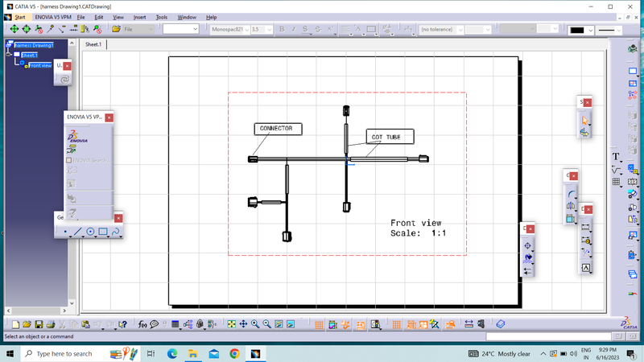644x362 pixels.
Task: Close the Geometry floating toolbar
Action: (118, 218)
